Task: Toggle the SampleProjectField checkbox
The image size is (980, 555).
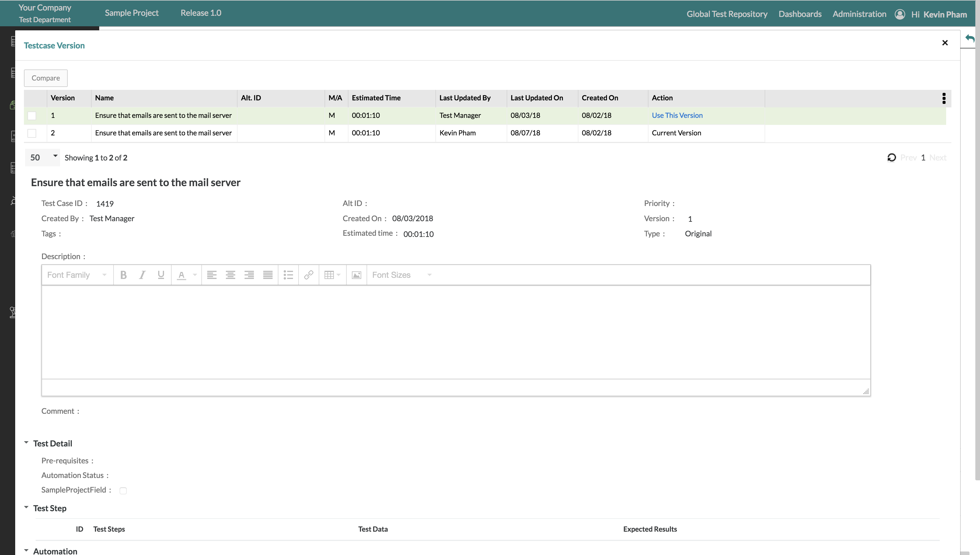Action: pyautogui.click(x=123, y=491)
